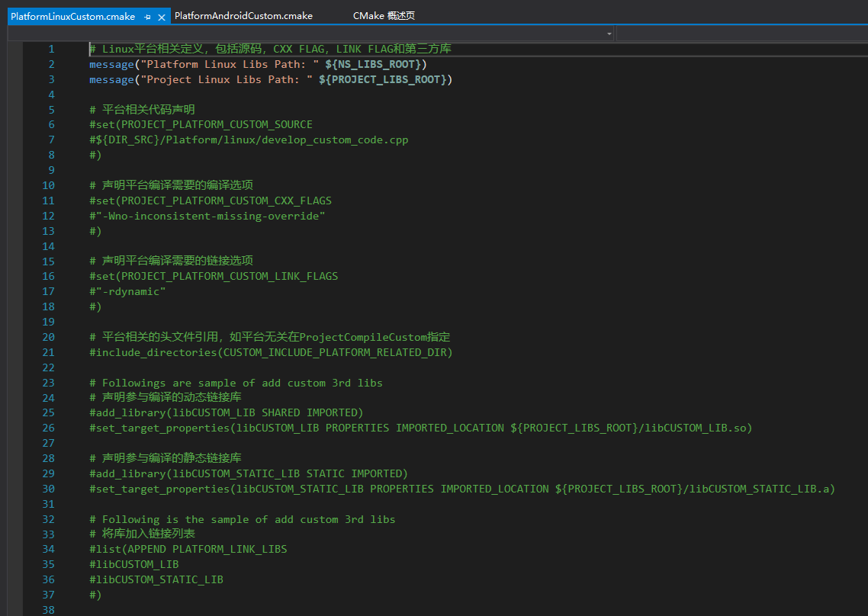Click the right navigation bar combo box
This screenshot has width=868, height=616.
click(x=740, y=34)
